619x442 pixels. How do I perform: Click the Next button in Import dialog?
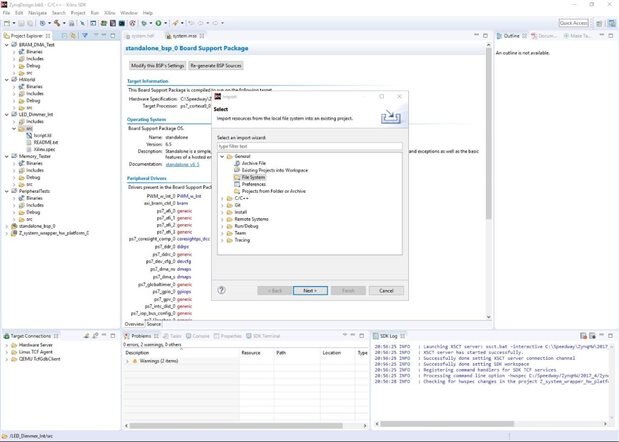310,290
